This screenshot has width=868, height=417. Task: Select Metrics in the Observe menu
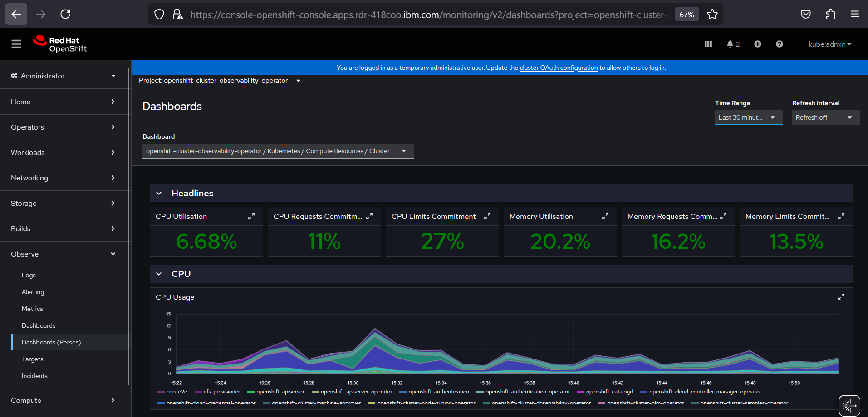click(32, 309)
